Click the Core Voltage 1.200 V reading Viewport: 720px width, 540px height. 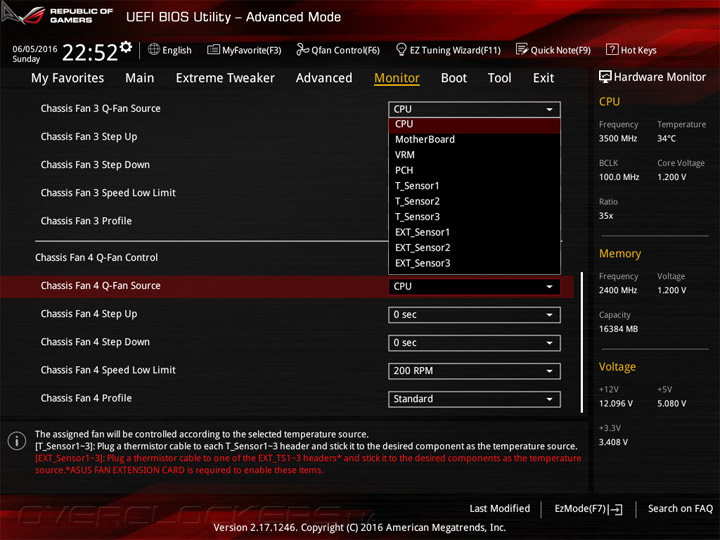tap(671, 177)
